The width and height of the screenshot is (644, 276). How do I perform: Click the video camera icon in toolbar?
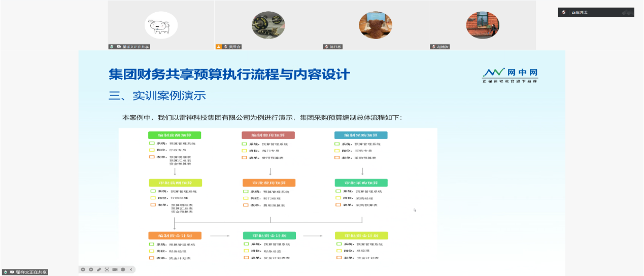[x=115, y=269]
